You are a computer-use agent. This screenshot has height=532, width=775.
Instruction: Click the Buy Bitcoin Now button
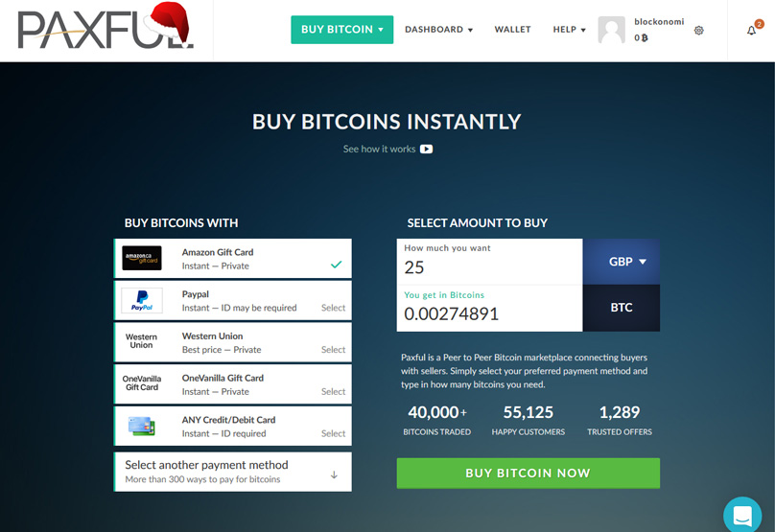pyautogui.click(x=528, y=474)
